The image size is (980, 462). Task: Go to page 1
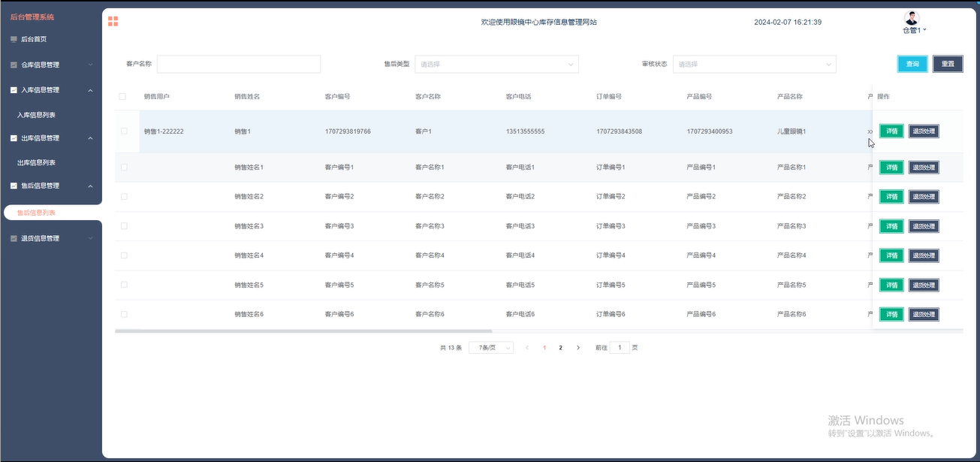(x=544, y=348)
